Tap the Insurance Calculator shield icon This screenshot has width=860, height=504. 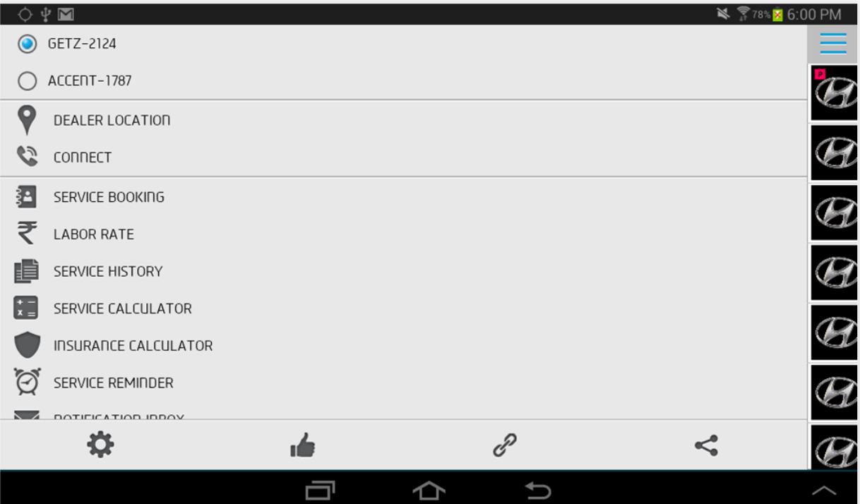point(28,346)
